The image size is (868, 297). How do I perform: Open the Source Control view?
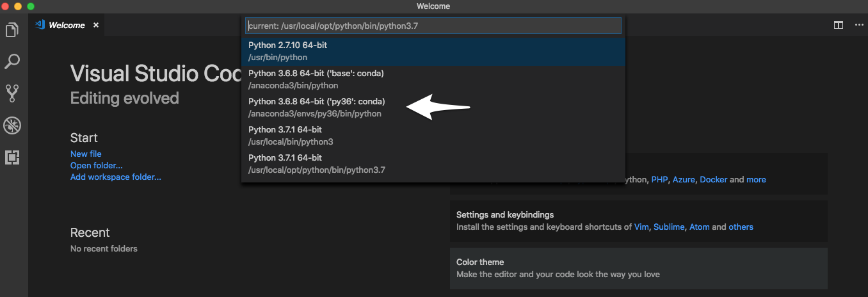pyautogui.click(x=12, y=93)
